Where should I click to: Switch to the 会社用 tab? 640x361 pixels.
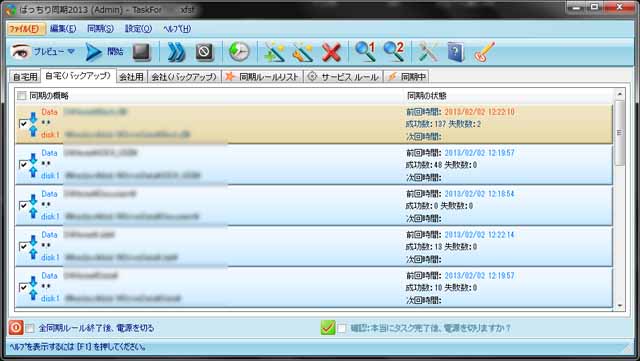pos(131,76)
